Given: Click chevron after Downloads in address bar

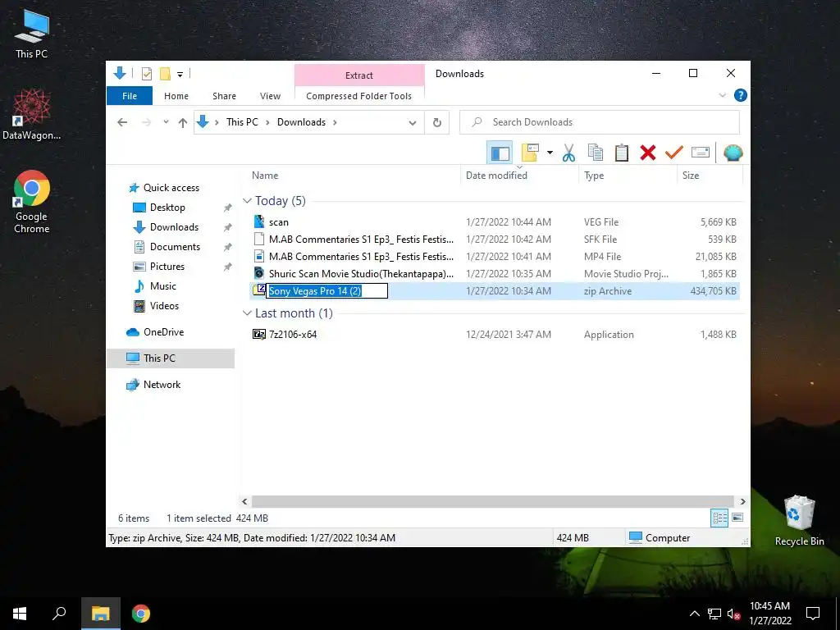Looking at the screenshot, I should [335, 123].
